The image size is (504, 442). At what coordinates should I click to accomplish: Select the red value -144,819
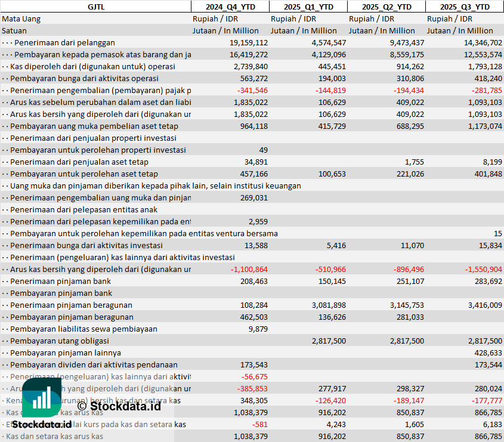(330, 90)
